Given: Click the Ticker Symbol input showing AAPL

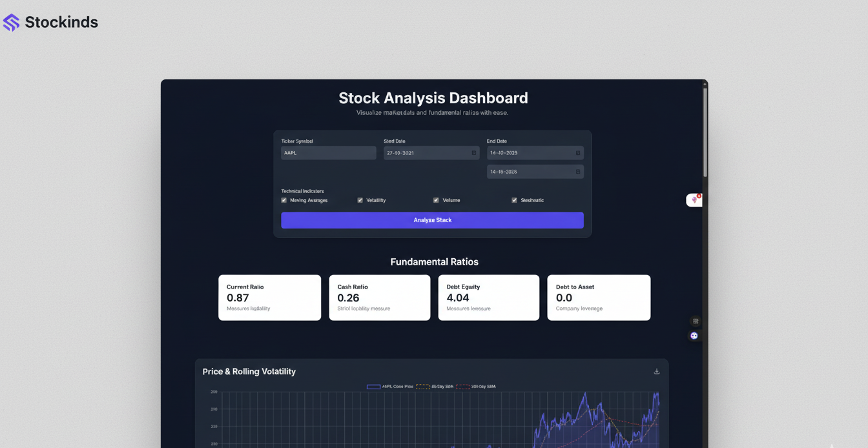Looking at the screenshot, I should click(x=327, y=152).
